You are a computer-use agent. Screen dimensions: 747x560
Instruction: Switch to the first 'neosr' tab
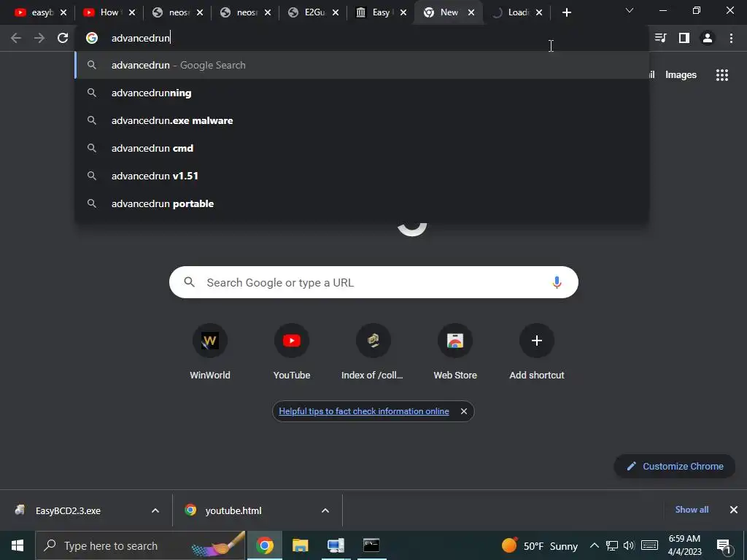click(x=171, y=12)
